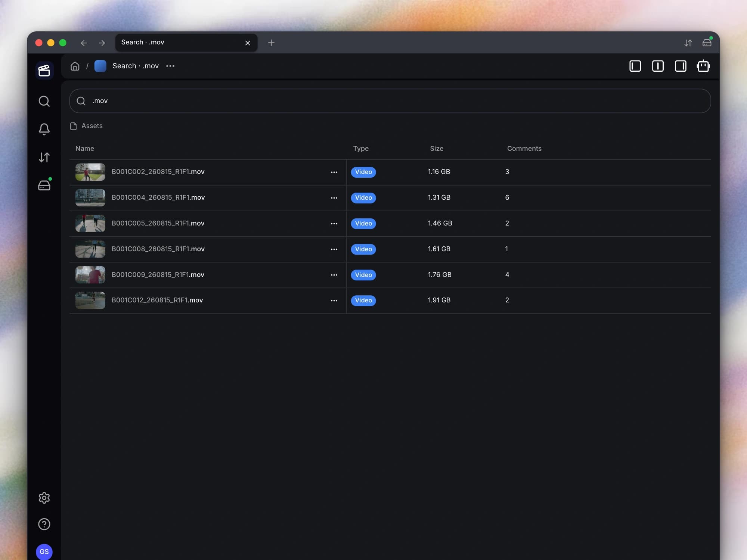The width and height of the screenshot is (747, 560).
Task: Open the clapperboard projects icon in sidebar
Action: 44,70
